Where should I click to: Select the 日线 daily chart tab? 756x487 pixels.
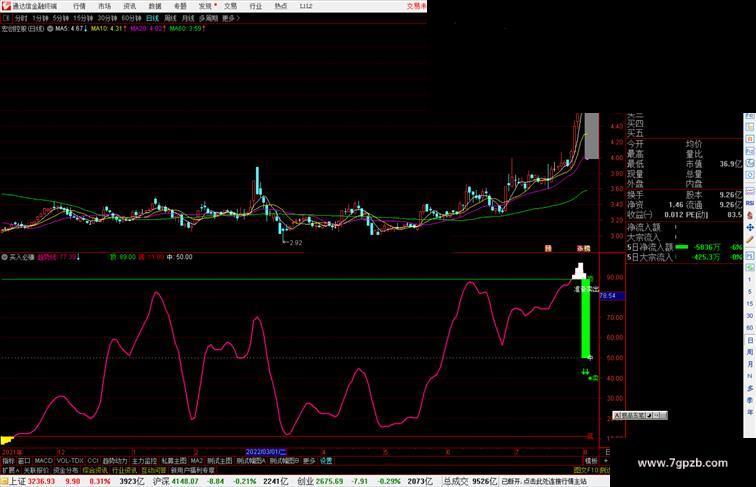coord(152,18)
